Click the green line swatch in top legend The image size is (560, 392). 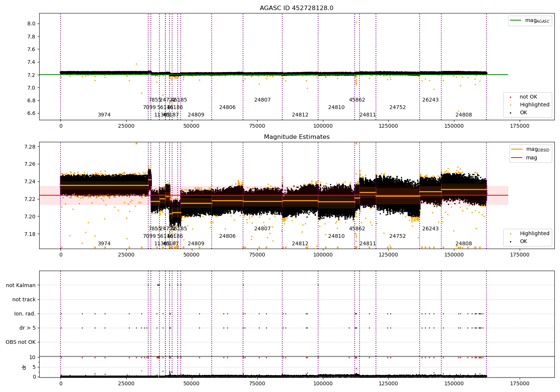516,21
